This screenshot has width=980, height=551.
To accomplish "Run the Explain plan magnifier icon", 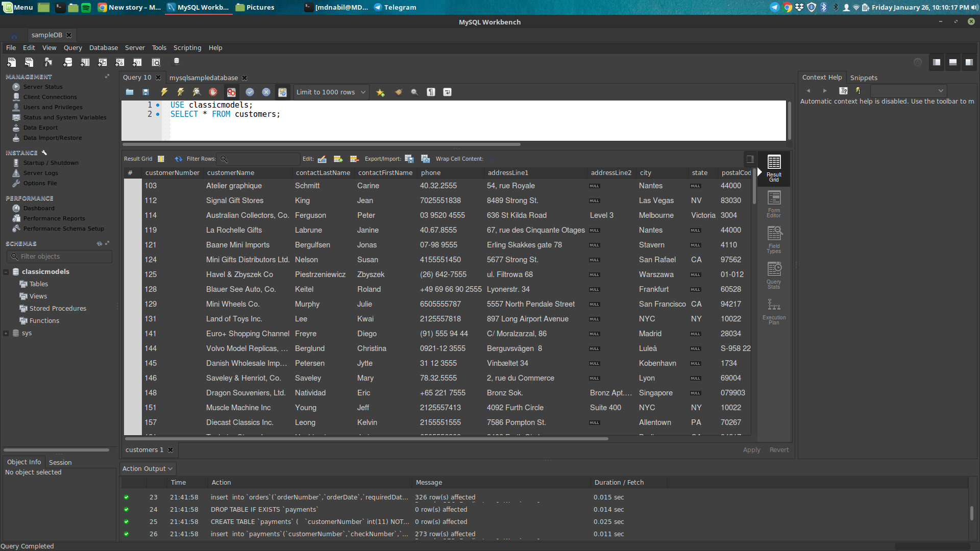I will tap(197, 92).
